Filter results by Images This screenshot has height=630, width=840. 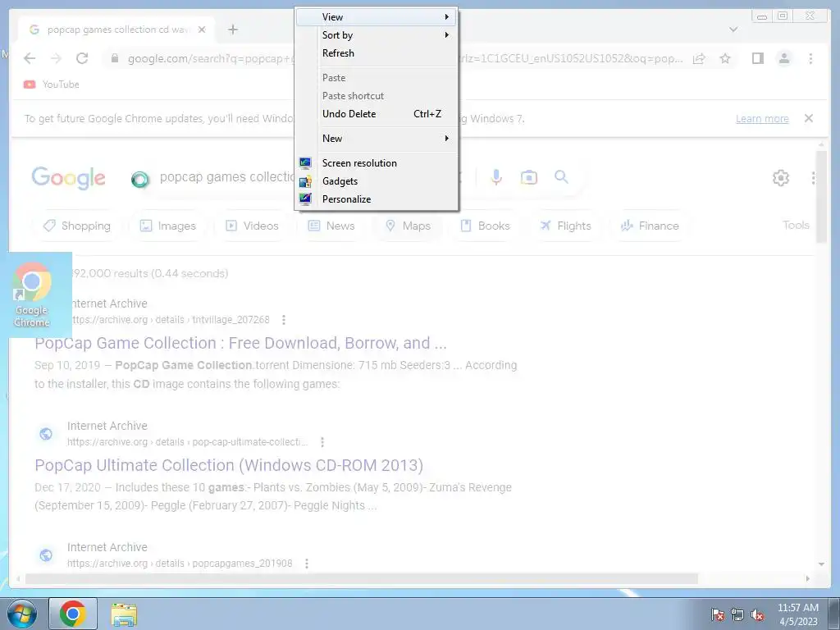coord(167,226)
